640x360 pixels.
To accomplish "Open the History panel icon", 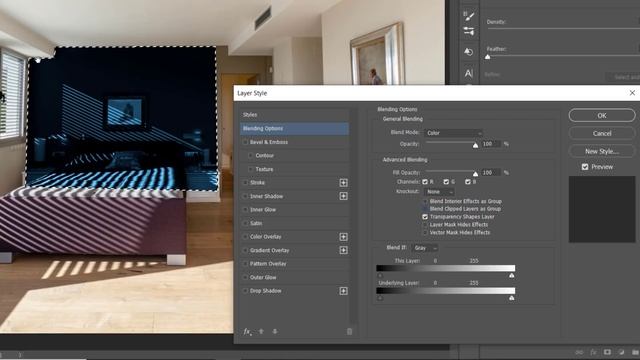I will click(469, 52).
